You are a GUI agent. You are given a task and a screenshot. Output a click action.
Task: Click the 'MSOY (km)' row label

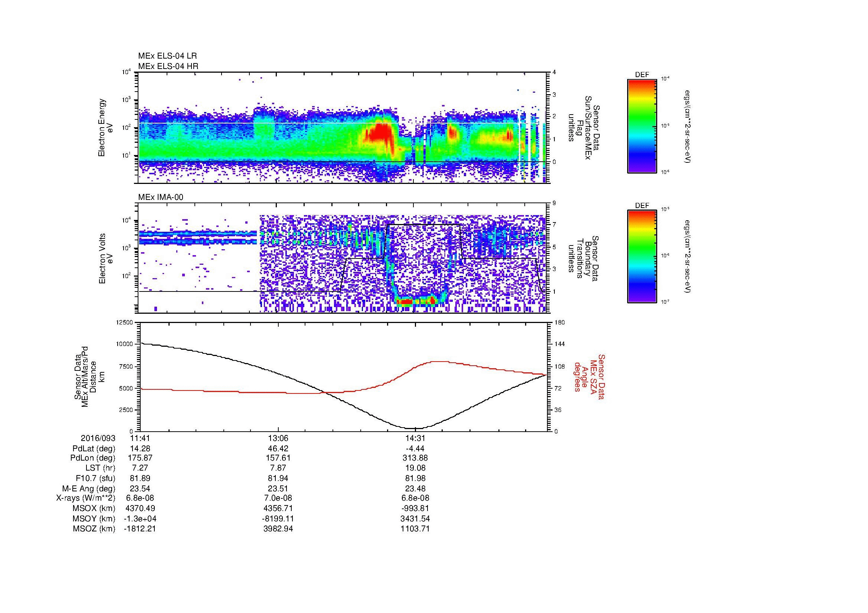(94, 518)
